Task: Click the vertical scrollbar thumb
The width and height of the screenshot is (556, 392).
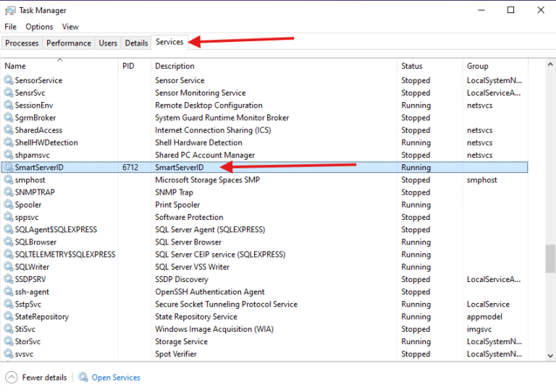Action: tap(550, 258)
